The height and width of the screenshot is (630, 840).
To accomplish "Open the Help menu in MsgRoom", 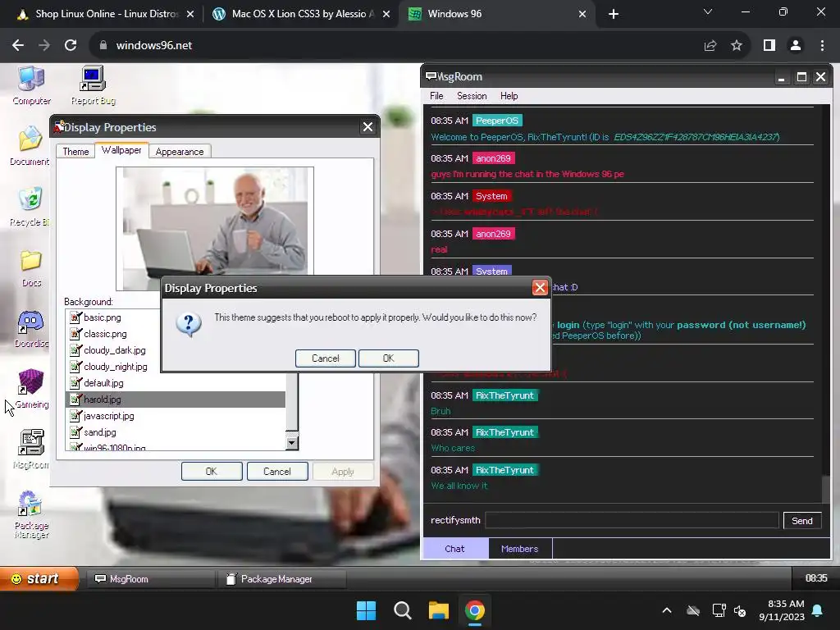I will click(509, 96).
